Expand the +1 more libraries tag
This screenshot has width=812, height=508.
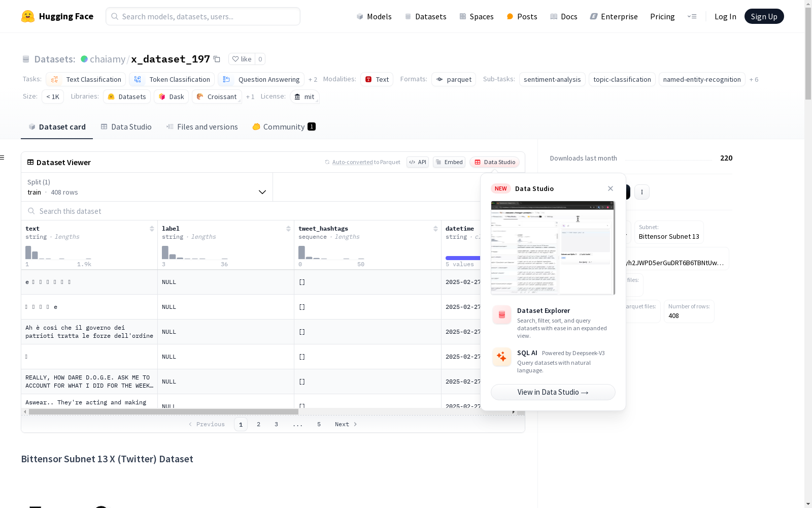250,97
